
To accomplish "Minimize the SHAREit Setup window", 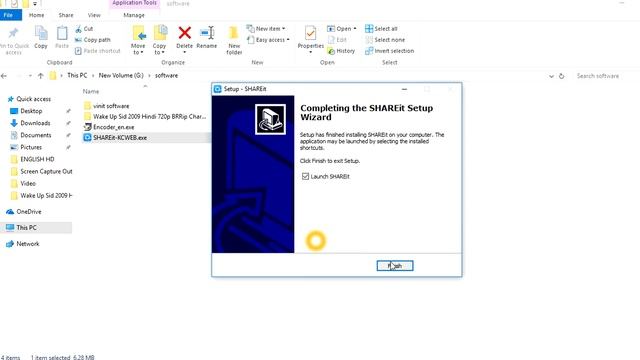I will point(404,89).
